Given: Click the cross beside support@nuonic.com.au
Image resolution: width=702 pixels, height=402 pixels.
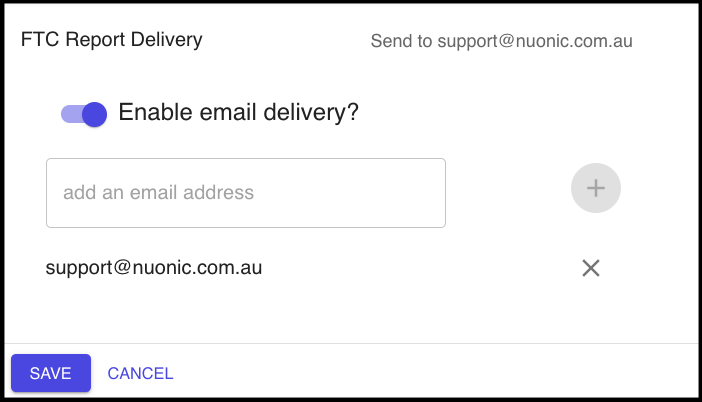Looking at the screenshot, I should pyautogui.click(x=591, y=268).
